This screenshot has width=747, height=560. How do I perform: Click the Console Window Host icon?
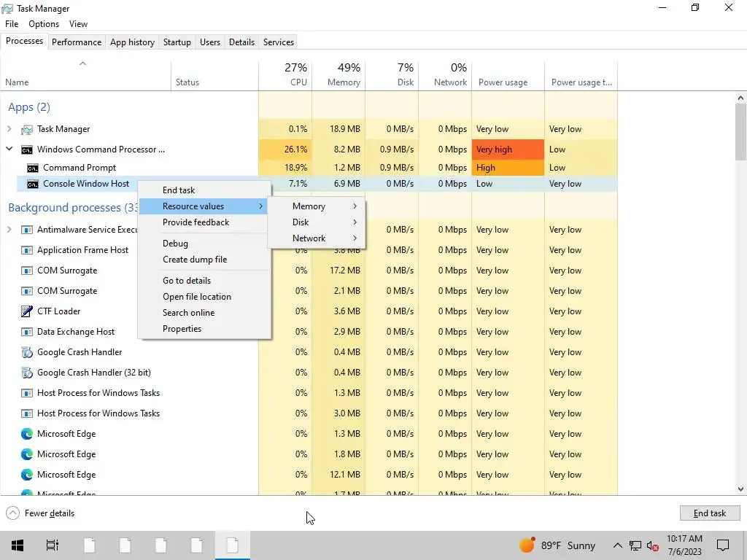coord(32,184)
